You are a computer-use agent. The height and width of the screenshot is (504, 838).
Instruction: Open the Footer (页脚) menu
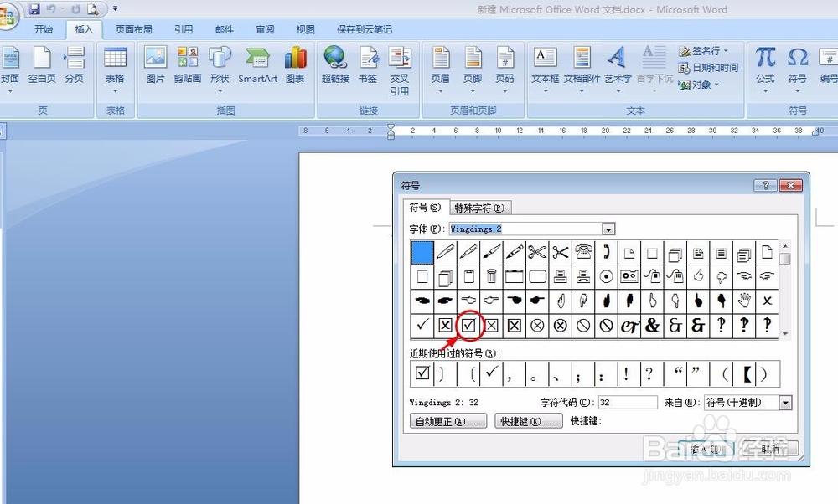tap(473, 69)
